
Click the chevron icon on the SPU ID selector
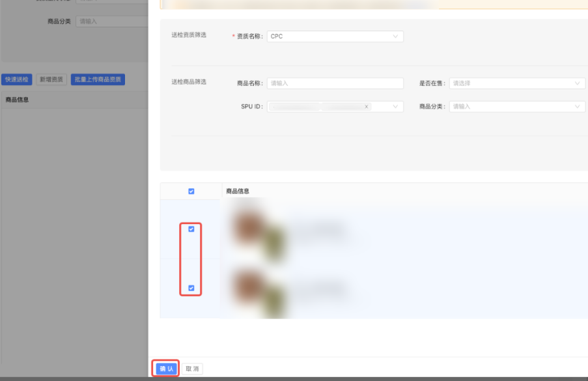click(x=396, y=106)
